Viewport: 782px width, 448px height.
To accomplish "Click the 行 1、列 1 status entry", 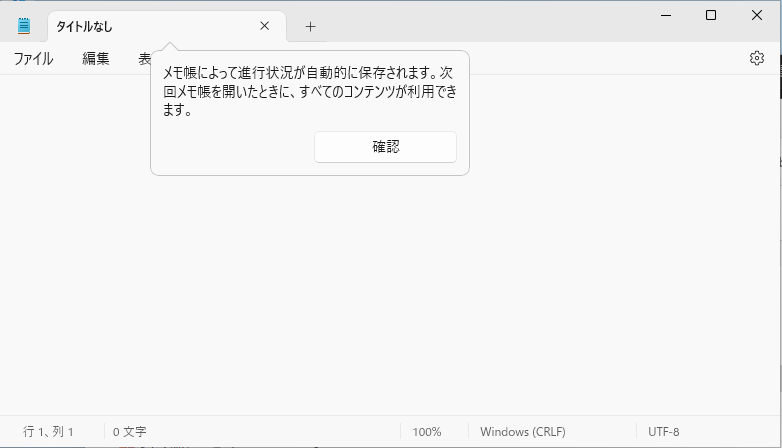I will (48, 432).
